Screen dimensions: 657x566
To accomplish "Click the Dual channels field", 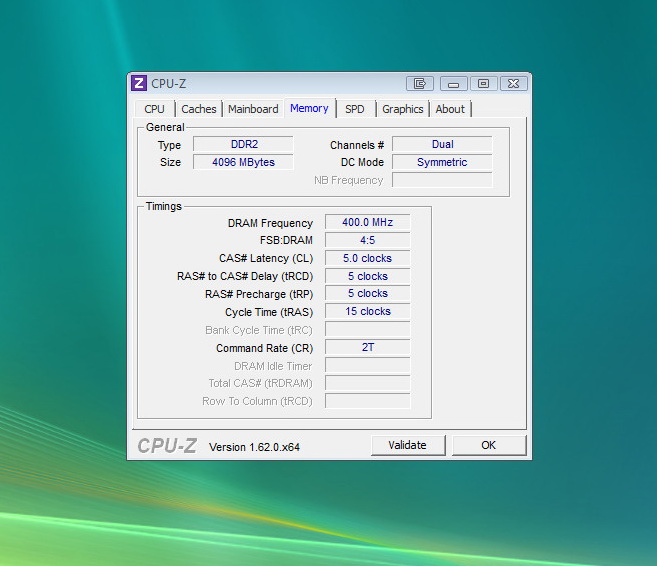I will tap(442, 144).
